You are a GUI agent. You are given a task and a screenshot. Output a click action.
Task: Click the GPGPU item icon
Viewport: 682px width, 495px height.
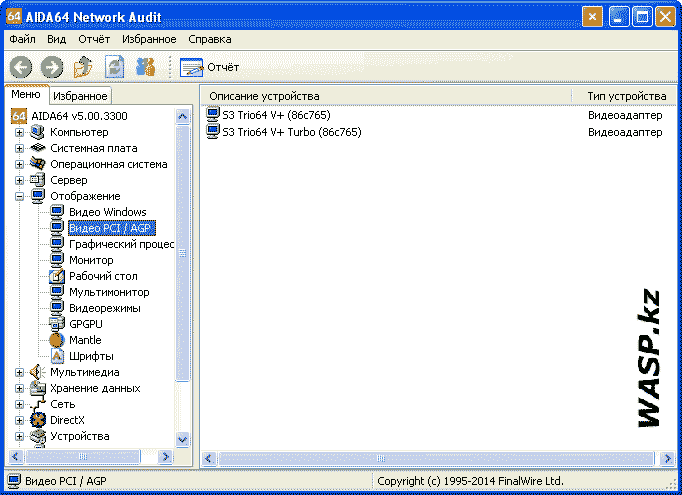click(57, 324)
